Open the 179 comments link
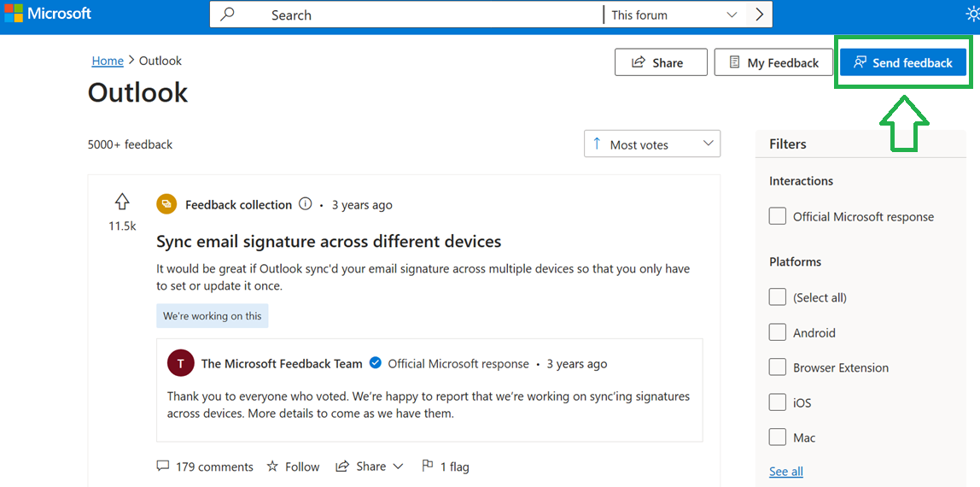980x487 pixels. tap(205, 466)
